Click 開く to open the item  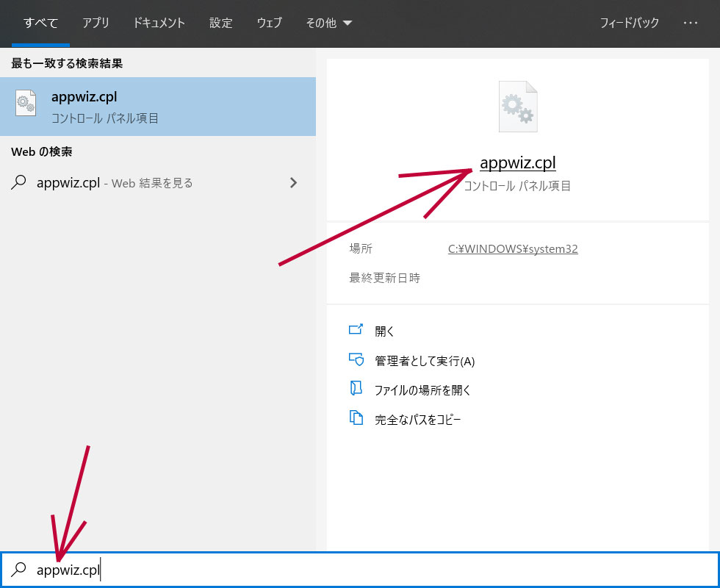384,331
